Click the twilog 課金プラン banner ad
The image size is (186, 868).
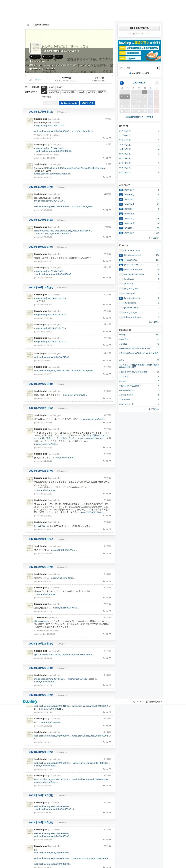point(139,50)
